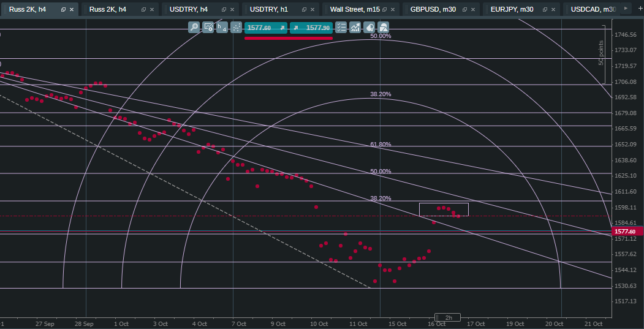Viewport: 644px width, 329px height.
Task: Click the 1652.09 price axis label
Action: tap(626, 144)
